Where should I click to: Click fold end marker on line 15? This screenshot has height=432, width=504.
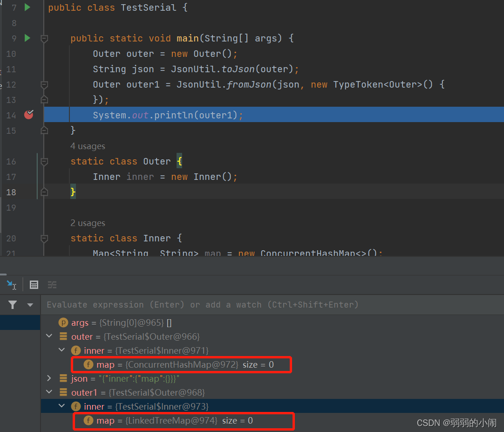coord(44,130)
